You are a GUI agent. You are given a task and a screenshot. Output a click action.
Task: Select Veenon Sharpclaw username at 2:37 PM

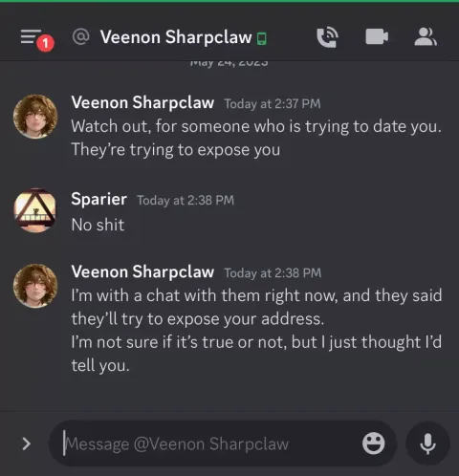point(142,102)
